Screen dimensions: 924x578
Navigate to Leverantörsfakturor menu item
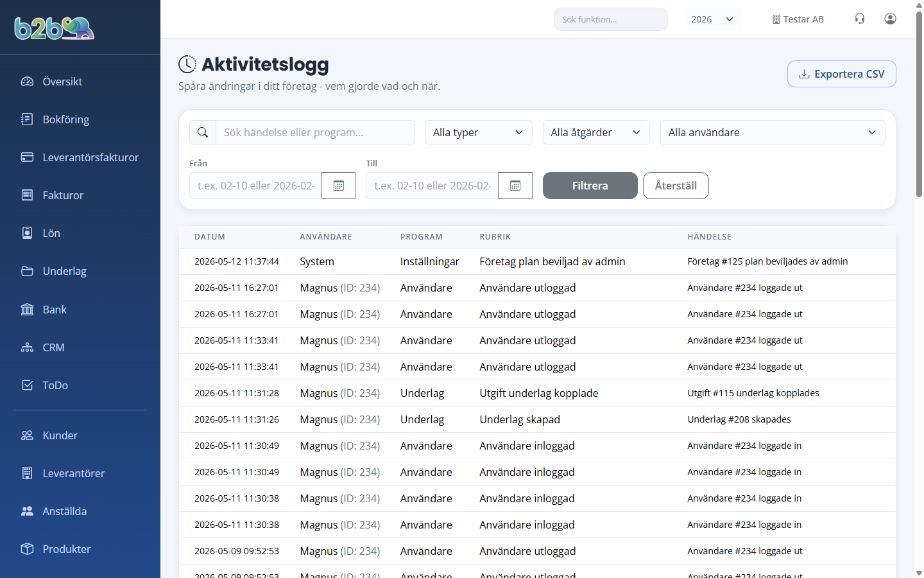pos(90,157)
